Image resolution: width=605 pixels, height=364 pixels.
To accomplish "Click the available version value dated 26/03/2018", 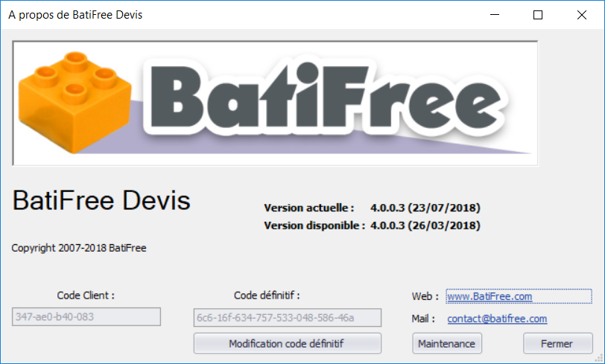I will coord(425,225).
